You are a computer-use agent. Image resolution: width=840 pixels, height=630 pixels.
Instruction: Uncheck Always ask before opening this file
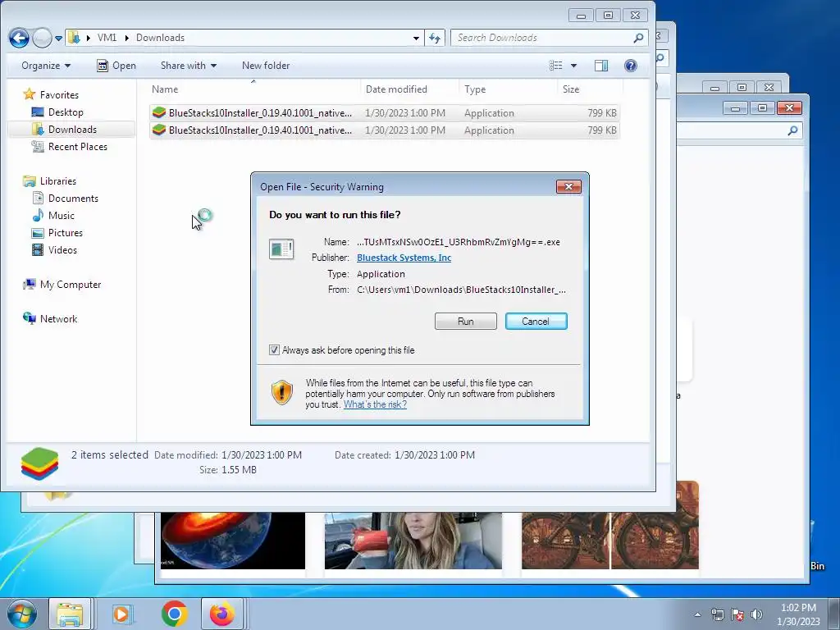click(274, 350)
